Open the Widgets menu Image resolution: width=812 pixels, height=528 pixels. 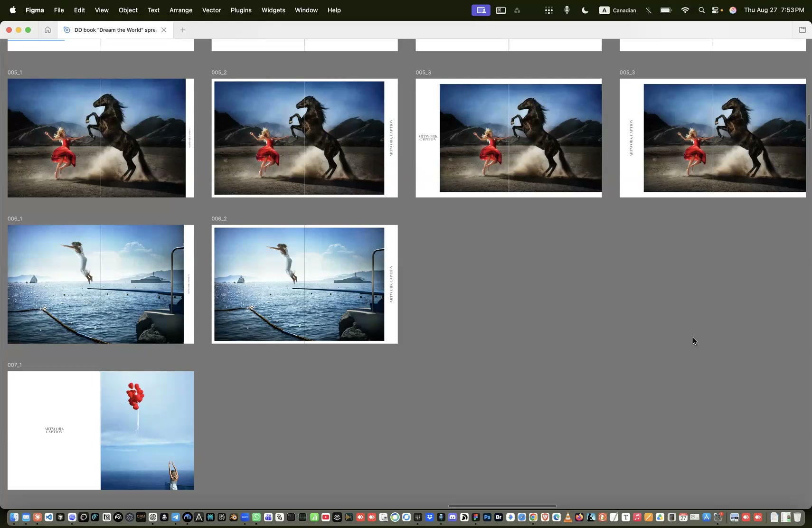tap(274, 10)
